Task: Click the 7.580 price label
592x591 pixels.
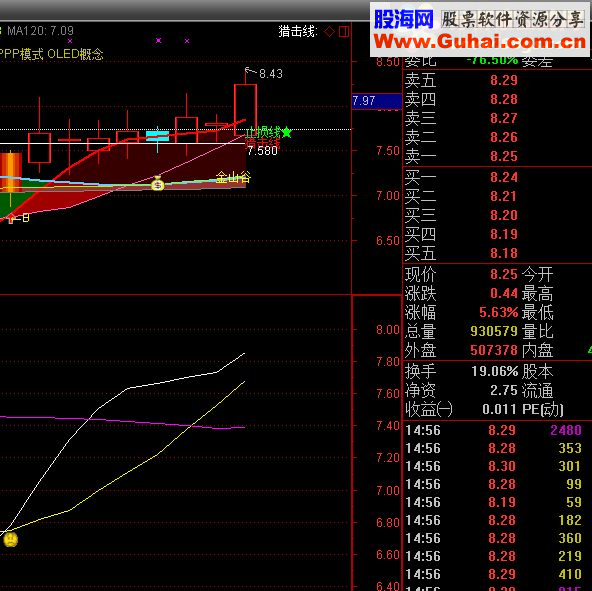Action: click(x=262, y=151)
